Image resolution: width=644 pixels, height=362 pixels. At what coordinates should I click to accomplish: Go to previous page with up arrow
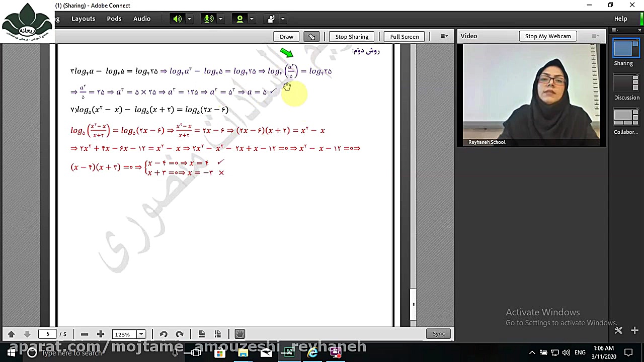[11, 334]
